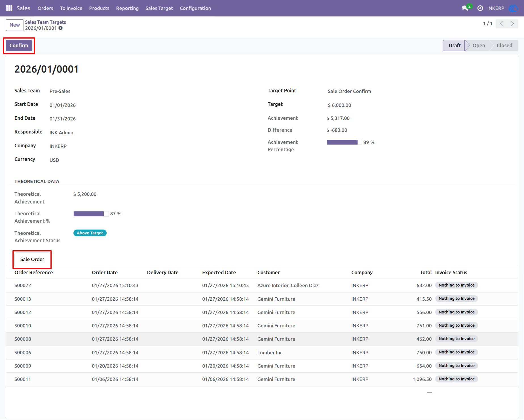Select the Open status stage
The image size is (524, 420).
click(x=479, y=46)
